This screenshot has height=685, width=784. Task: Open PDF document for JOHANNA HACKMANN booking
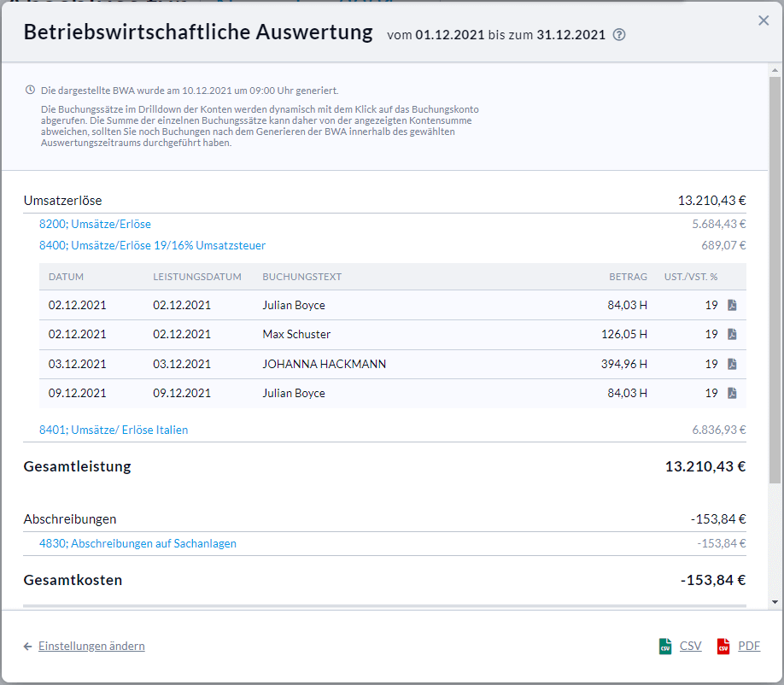point(732,364)
